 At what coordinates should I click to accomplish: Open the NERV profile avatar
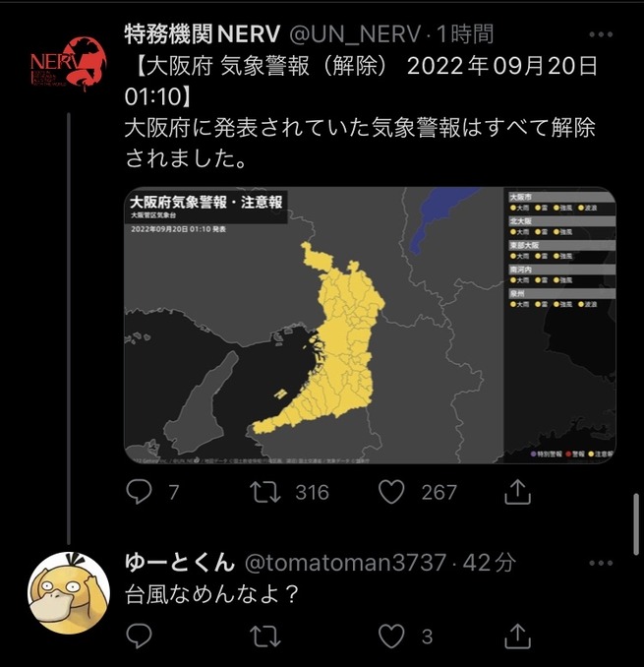69,63
